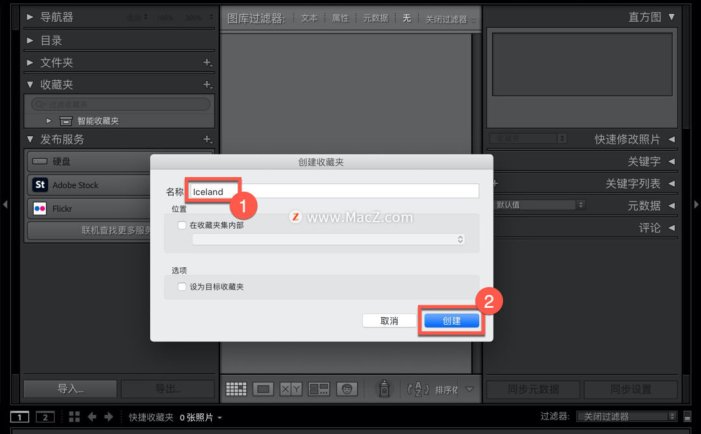The image size is (701, 434).
Task: Expand the 目录 panel
Action: pyautogui.click(x=30, y=40)
